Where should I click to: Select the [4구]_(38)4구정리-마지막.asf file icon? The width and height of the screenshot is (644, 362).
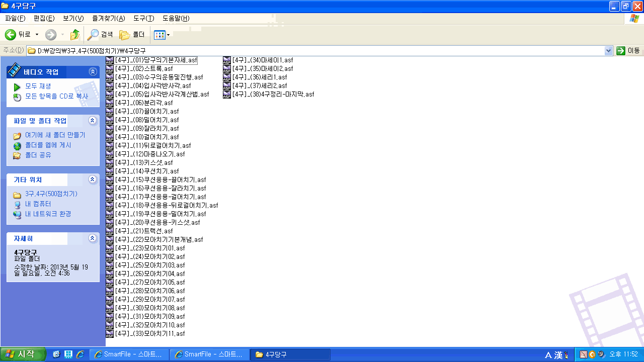tap(227, 95)
